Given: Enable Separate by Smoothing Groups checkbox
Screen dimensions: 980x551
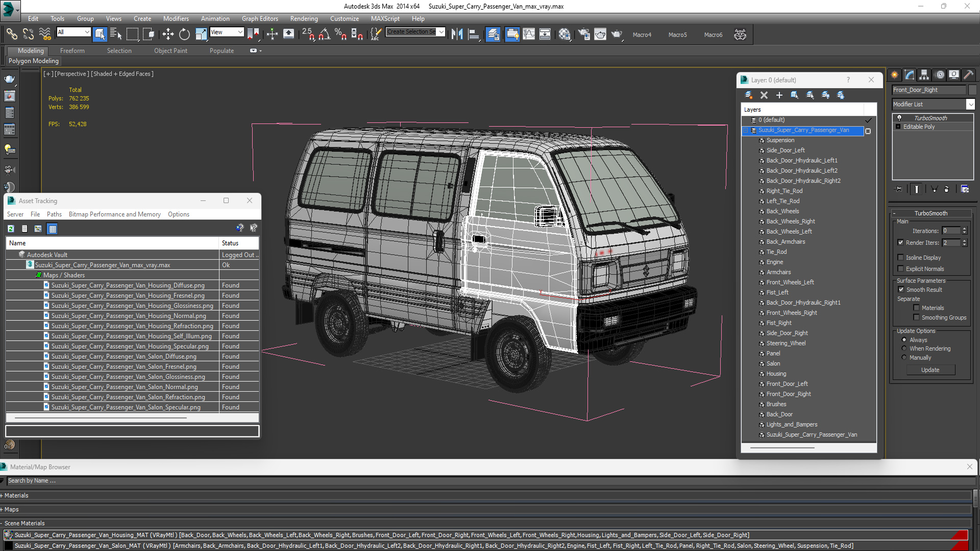Looking at the screenshot, I should click(916, 317).
